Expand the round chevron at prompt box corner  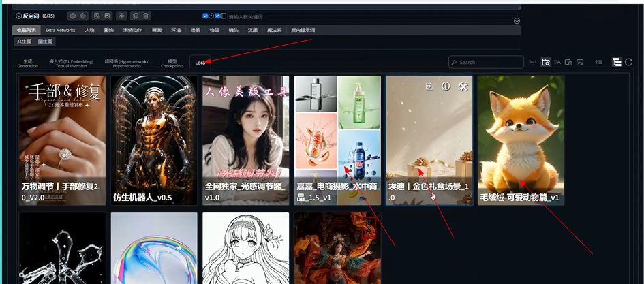517,21
